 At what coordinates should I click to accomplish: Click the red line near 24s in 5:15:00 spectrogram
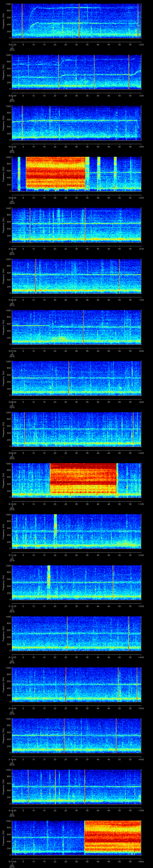64,736
